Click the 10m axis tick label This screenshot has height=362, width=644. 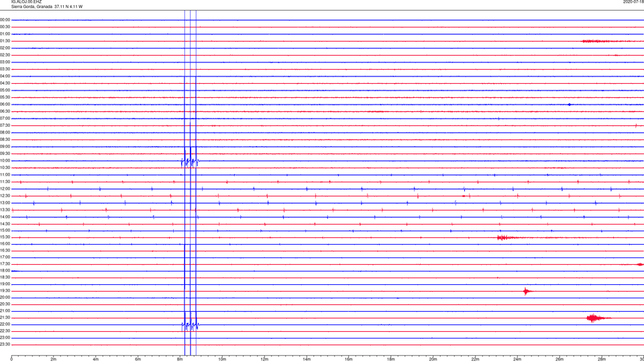(222, 359)
